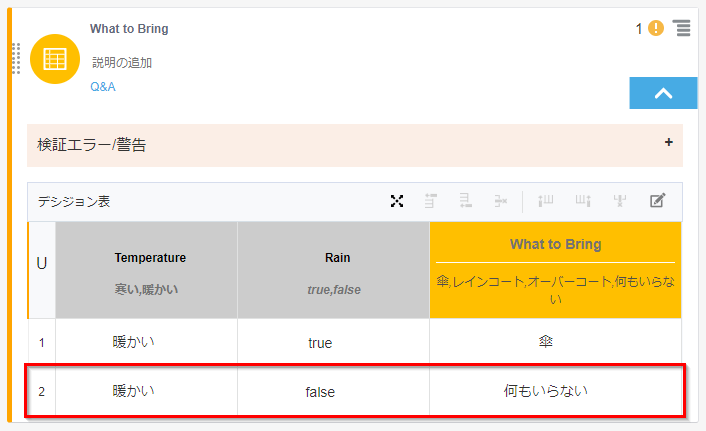Viewport: 706px width, 431px height.
Task: Select the Temperature column header
Action: (x=150, y=258)
